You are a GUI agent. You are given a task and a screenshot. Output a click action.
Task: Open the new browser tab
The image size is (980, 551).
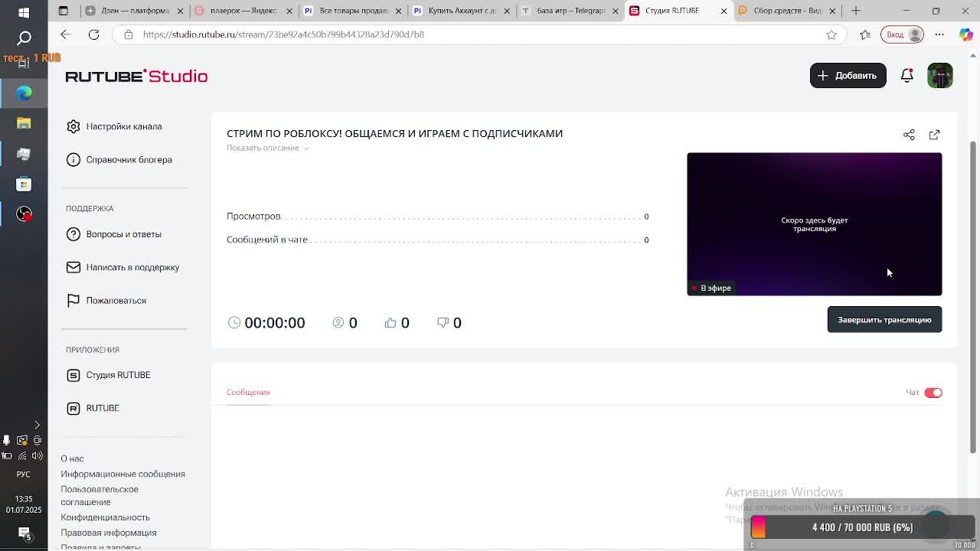coord(856,11)
